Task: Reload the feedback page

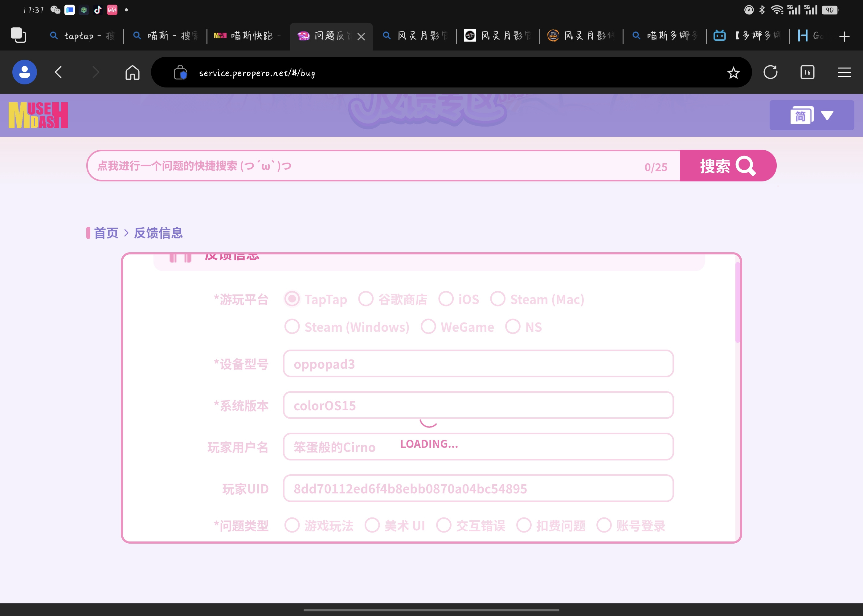Action: pos(771,72)
